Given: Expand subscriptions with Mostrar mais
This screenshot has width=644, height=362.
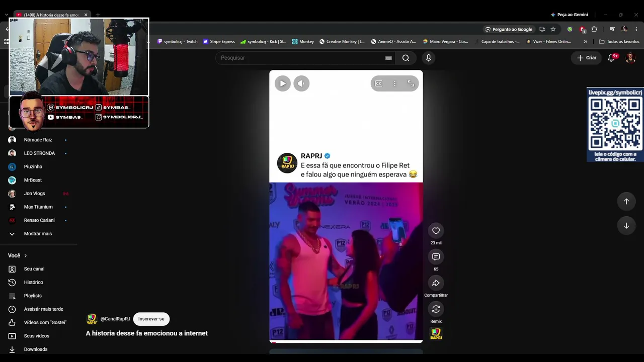Looking at the screenshot, I should 38,234.
